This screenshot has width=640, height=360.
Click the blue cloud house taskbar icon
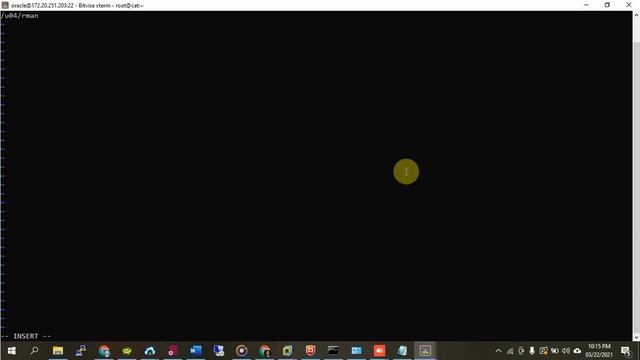(150, 351)
